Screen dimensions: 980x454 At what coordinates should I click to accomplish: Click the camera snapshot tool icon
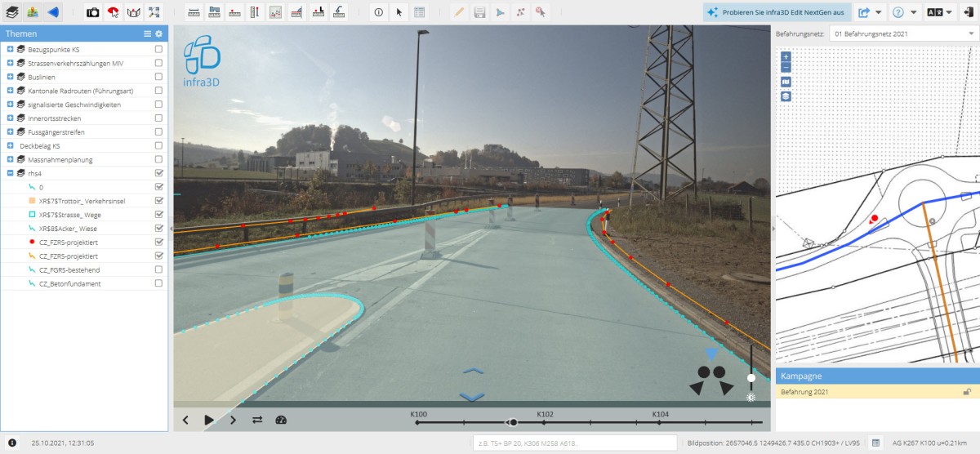[x=93, y=12]
